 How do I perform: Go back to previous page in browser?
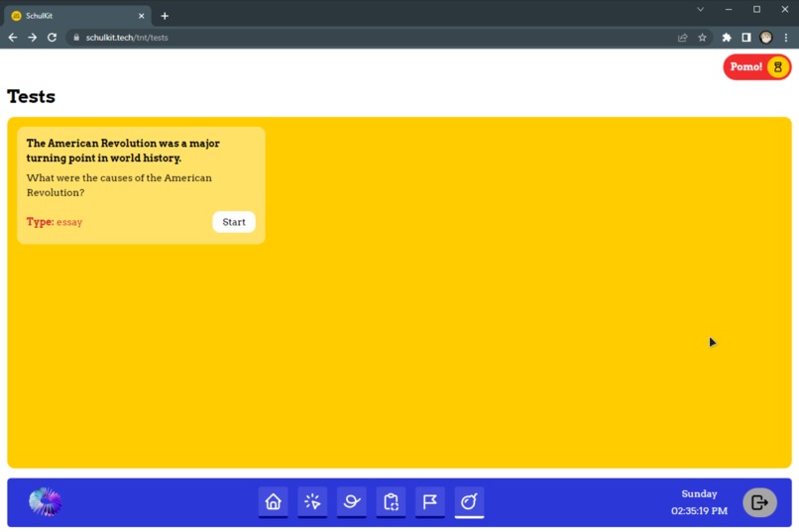(x=13, y=38)
